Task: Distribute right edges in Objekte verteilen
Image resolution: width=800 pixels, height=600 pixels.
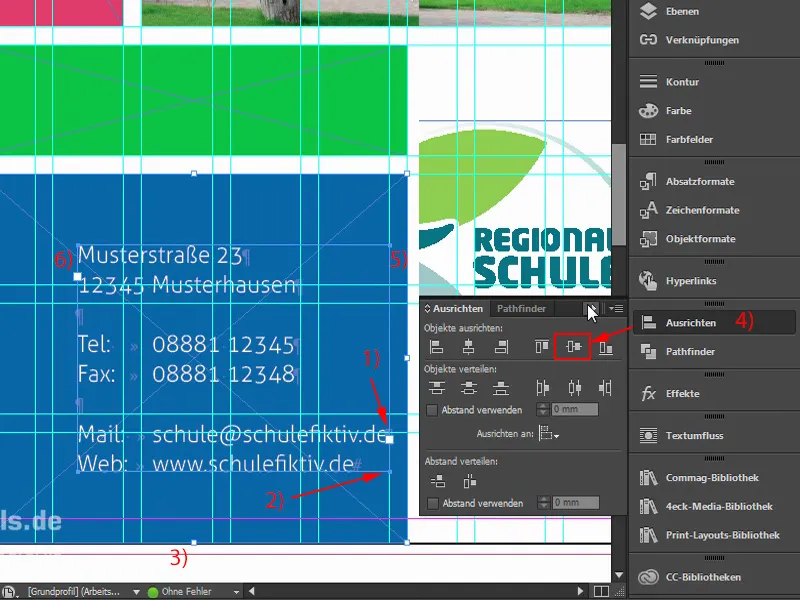Action: point(605,388)
